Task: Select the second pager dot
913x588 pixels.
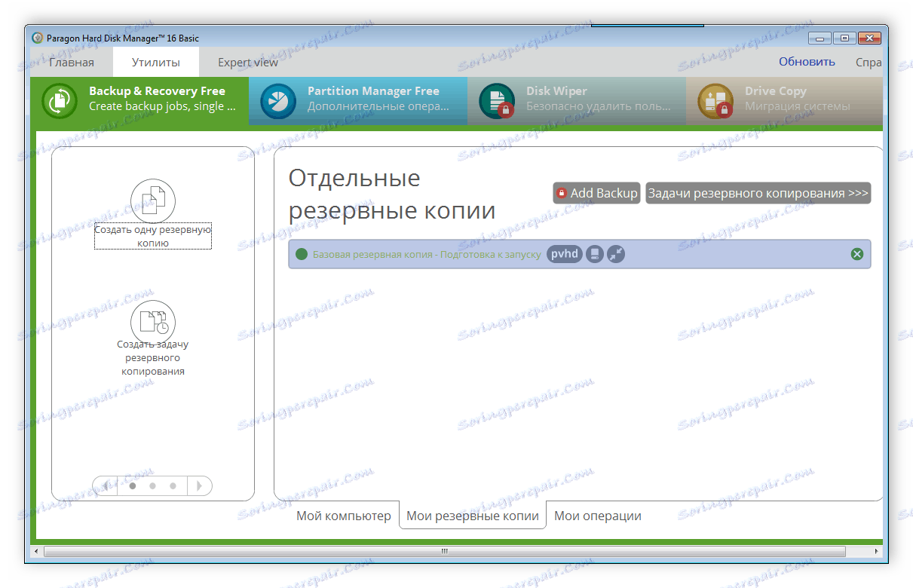Action: pyautogui.click(x=152, y=486)
